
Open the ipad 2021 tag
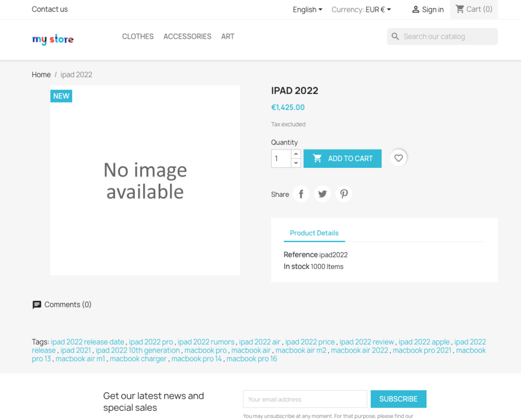76,351
